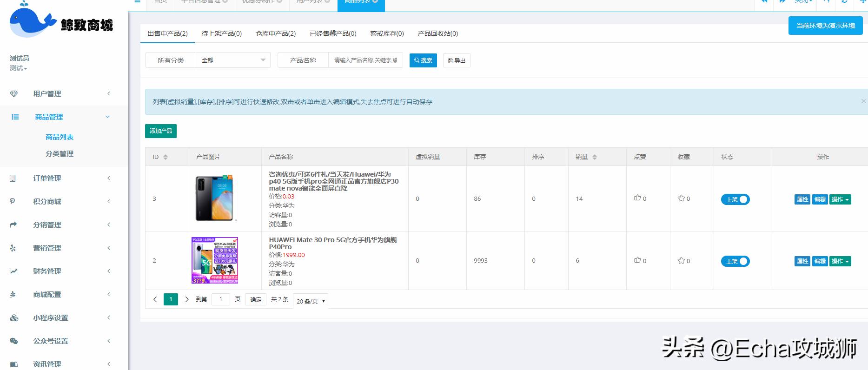Image resolution: width=868 pixels, height=370 pixels.
Task: Click the diamond icon beside 用户管理
Action: 14,93
